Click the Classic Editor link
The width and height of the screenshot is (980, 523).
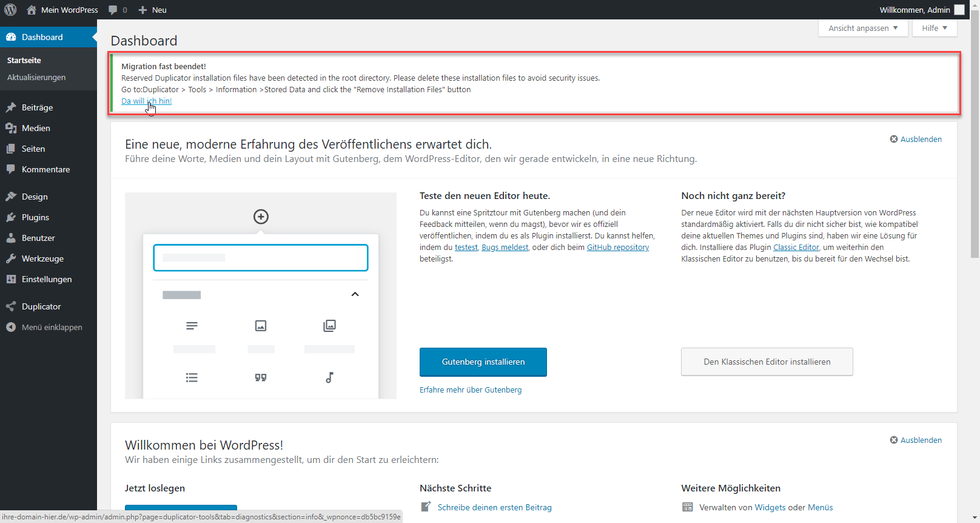click(x=796, y=248)
